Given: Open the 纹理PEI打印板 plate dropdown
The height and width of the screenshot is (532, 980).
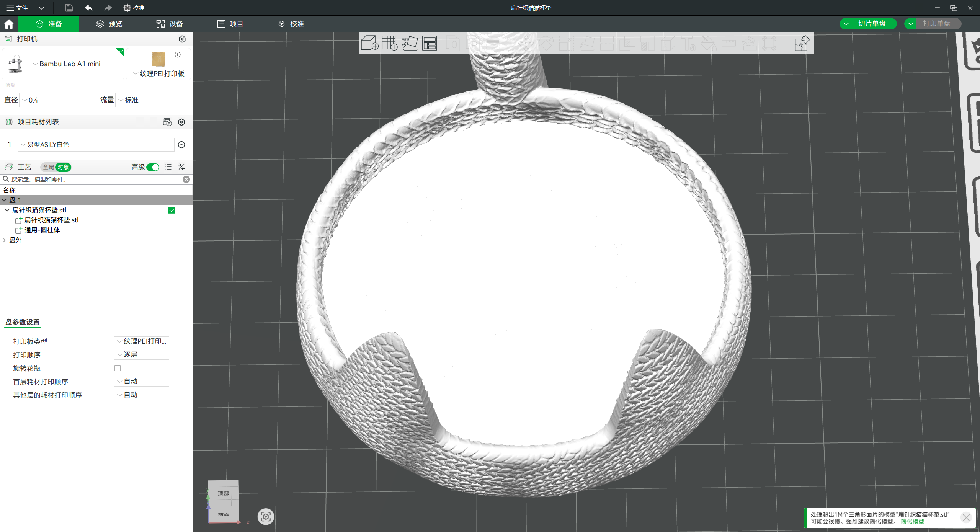Looking at the screenshot, I should point(159,73).
